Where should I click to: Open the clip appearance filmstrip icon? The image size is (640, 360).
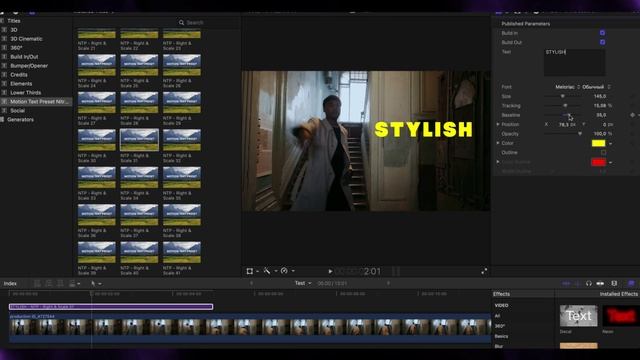click(x=614, y=283)
